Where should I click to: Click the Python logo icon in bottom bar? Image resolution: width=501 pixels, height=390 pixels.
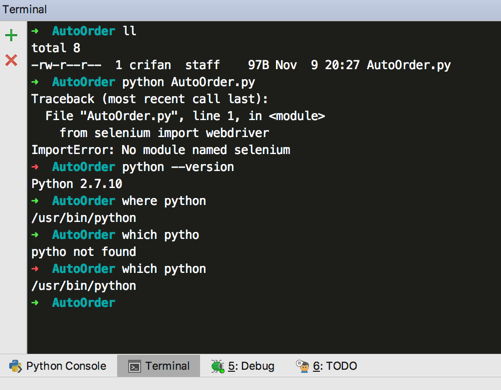pos(15,366)
